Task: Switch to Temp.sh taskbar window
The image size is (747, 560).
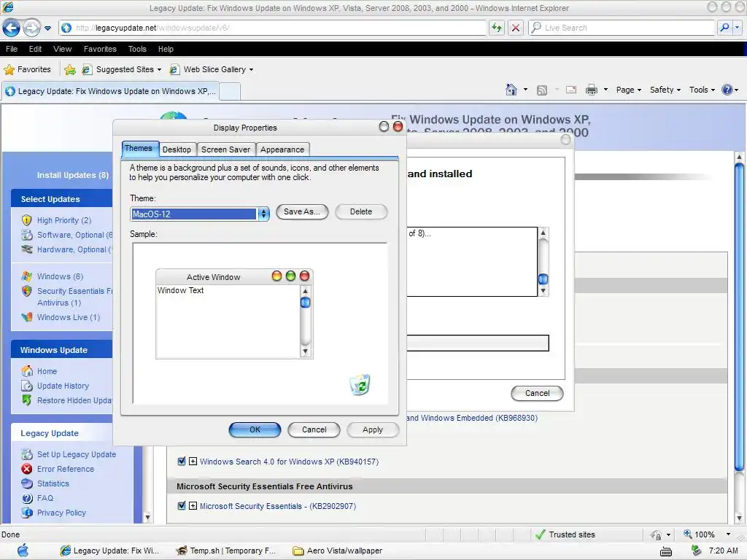Action: tap(227, 551)
